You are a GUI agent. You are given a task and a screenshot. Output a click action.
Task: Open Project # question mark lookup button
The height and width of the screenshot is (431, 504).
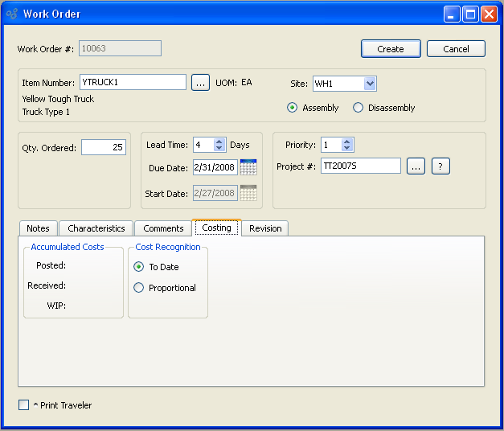440,166
